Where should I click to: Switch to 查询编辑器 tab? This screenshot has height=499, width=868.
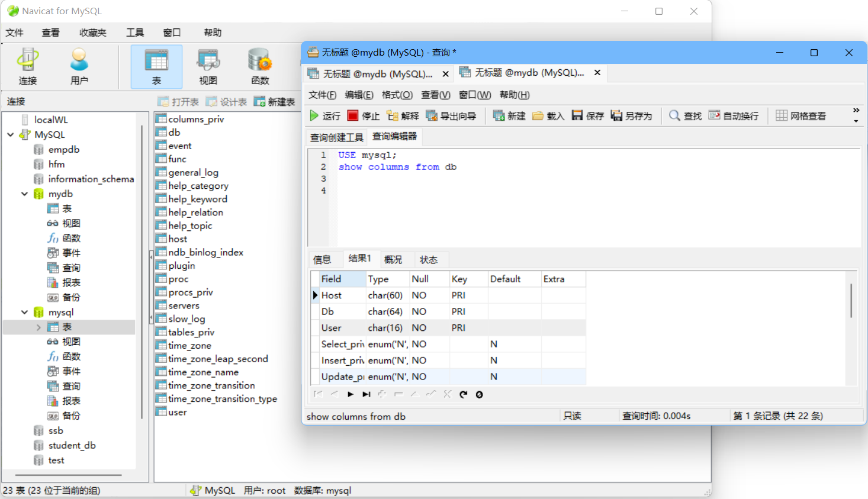(x=394, y=137)
